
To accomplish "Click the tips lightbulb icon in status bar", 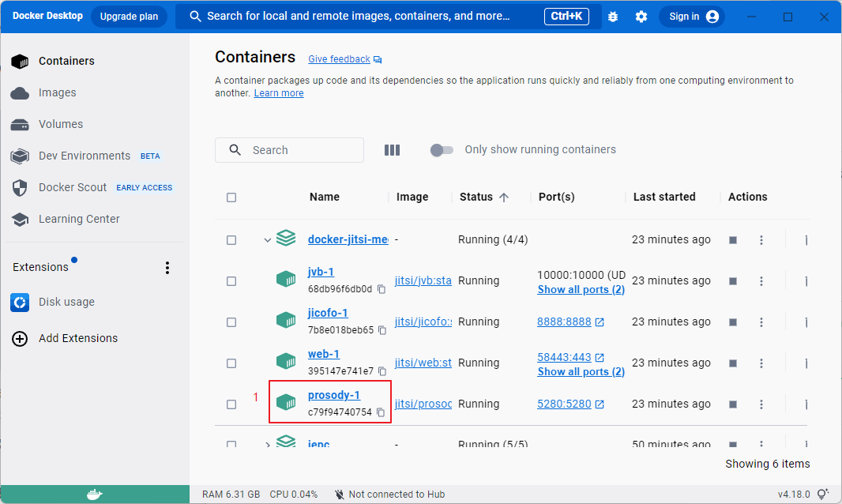I will 822,495.
